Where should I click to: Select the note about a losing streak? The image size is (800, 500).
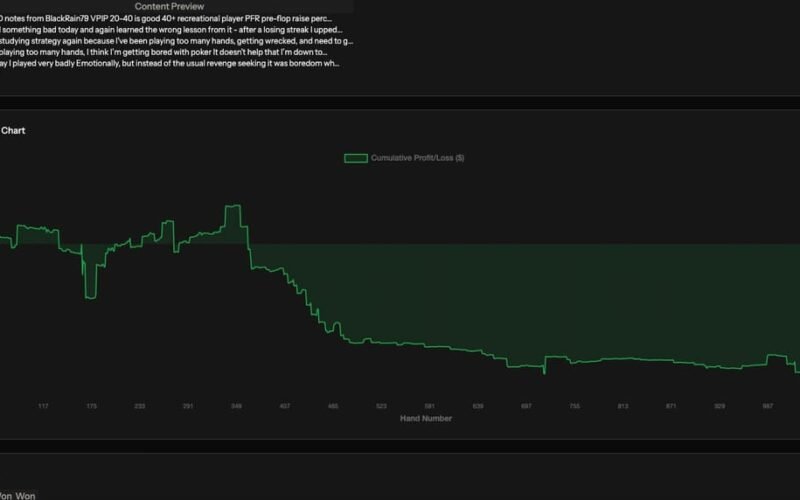click(x=175, y=30)
